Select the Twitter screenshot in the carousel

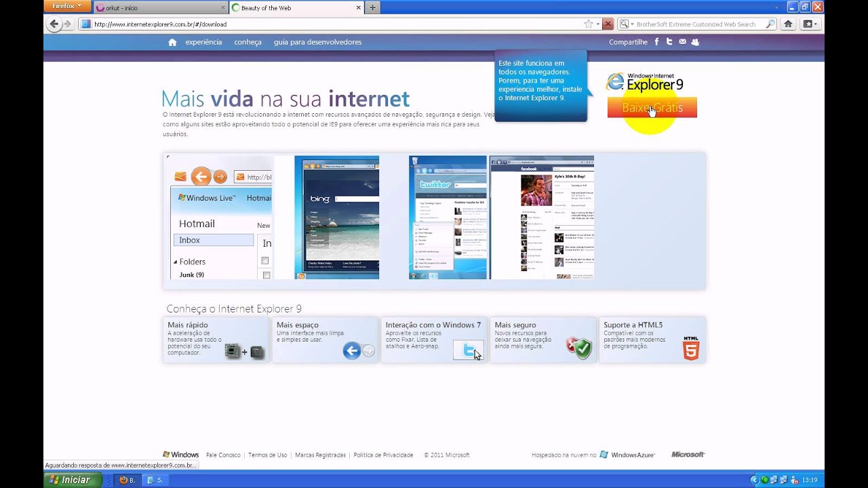pos(448,218)
